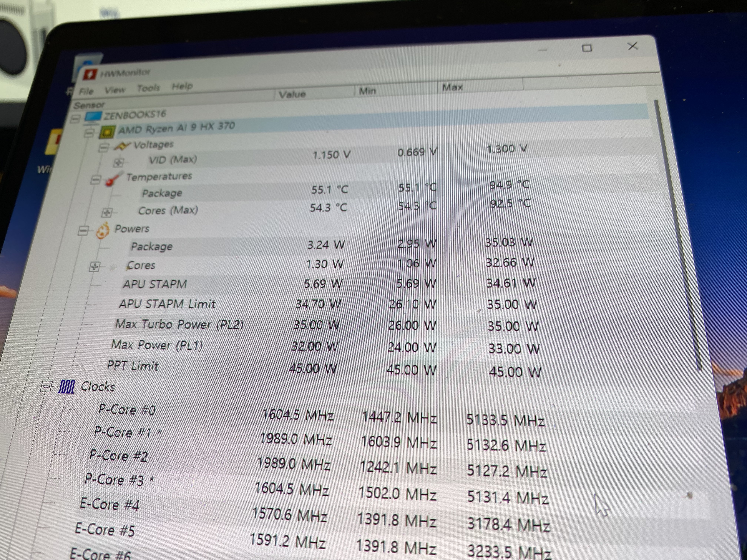The height and width of the screenshot is (560, 747).
Task: Open the File menu
Action: (x=86, y=91)
